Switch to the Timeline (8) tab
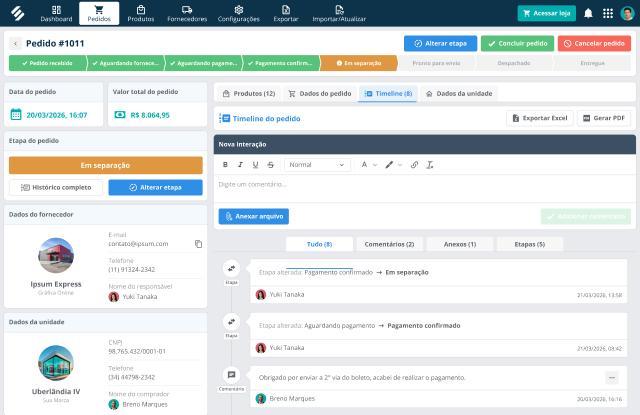 click(x=388, y=93)
